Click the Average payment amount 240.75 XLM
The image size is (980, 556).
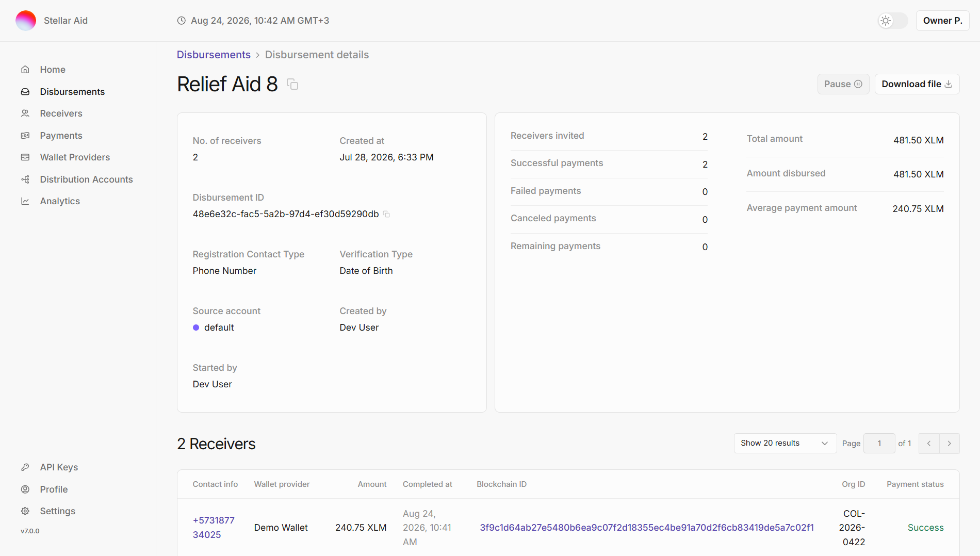pyautogui.click(x=918, y=209)
